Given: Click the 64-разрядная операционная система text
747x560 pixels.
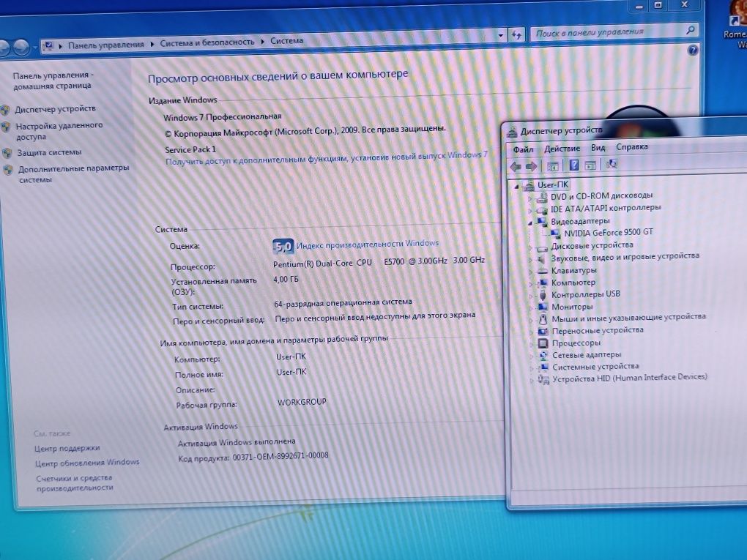Looking at the screenshot, I should (x=343, y=303).
